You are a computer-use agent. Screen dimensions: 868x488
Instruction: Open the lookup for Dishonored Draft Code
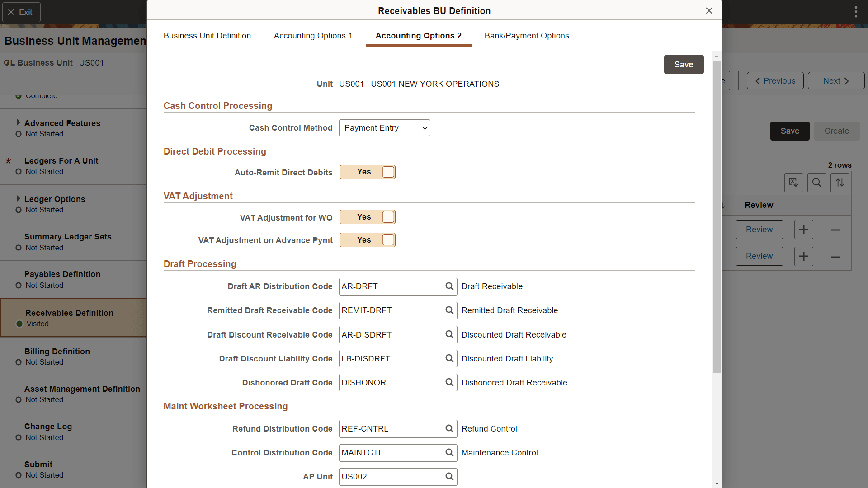tap(449, 382)
